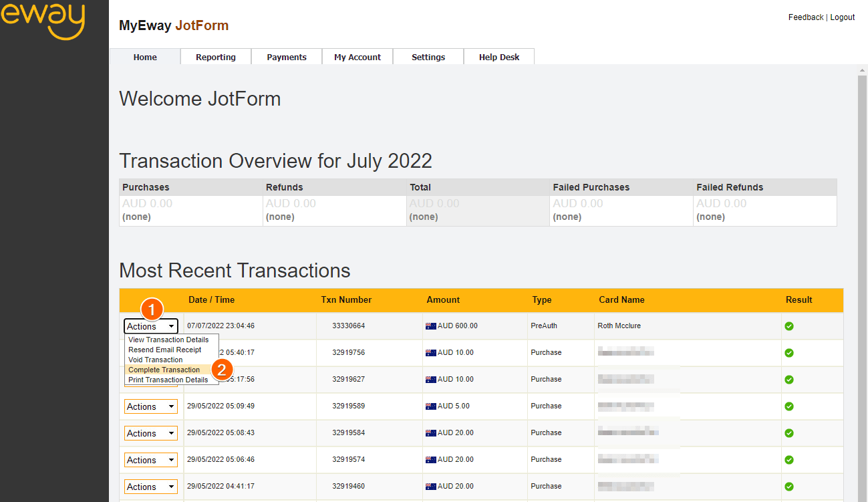The image size is (868, 502).
Task: Click the green result checkmark for transaction 33330664
Action: coord(789,326)
